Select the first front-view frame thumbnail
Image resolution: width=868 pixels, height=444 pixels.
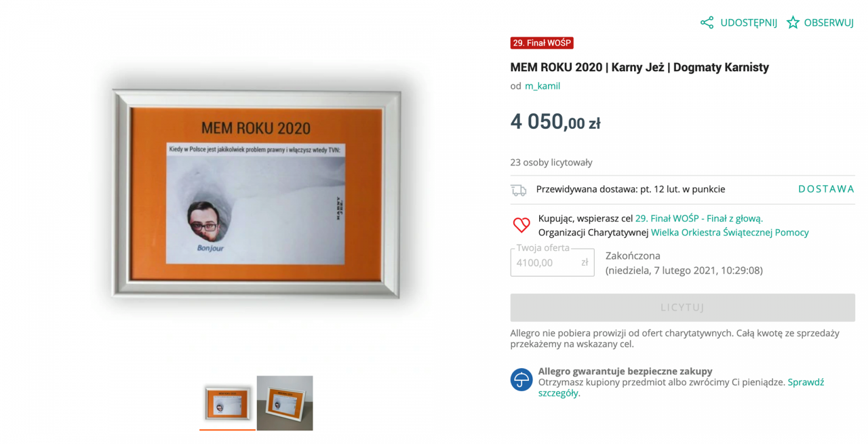227,403
